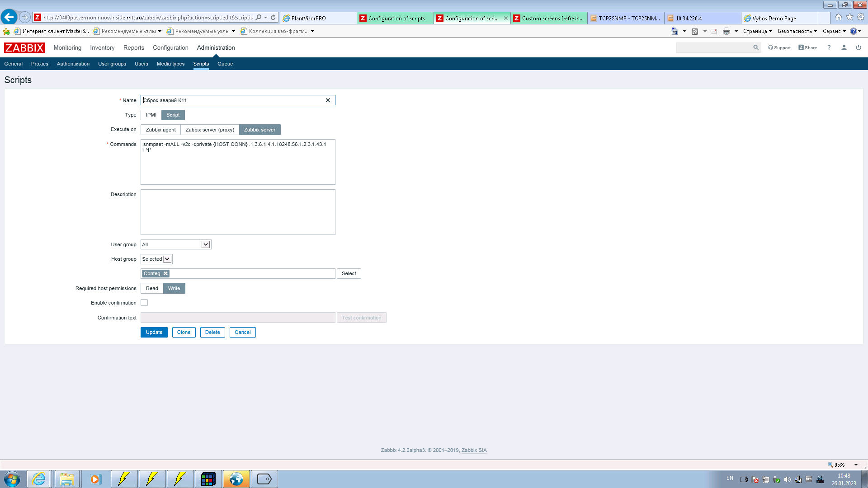Open the Zabbix help question mark icon
The image size is (868, 488).
point(829,47)
